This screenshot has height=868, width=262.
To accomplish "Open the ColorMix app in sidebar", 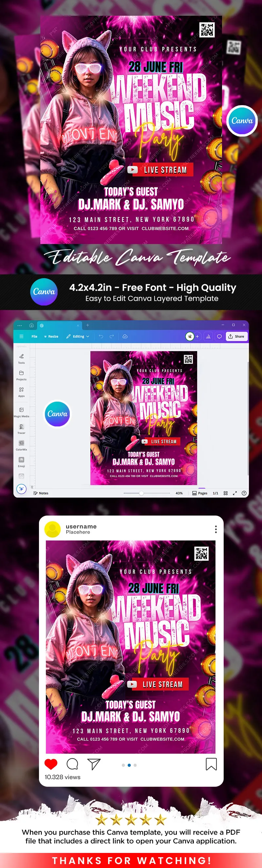I will (21, 445).
